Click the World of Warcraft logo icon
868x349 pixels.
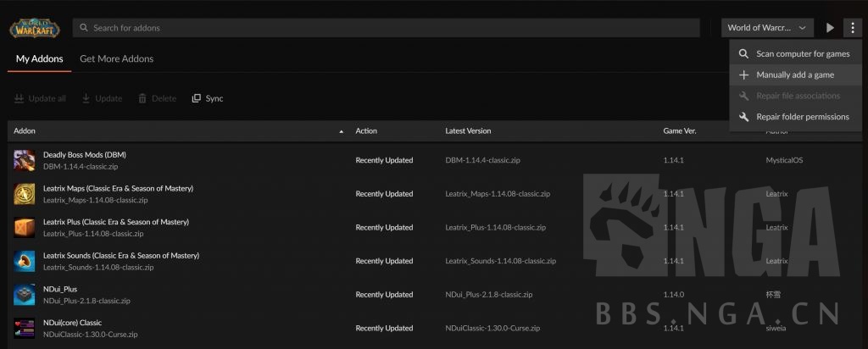pos(34,28)
